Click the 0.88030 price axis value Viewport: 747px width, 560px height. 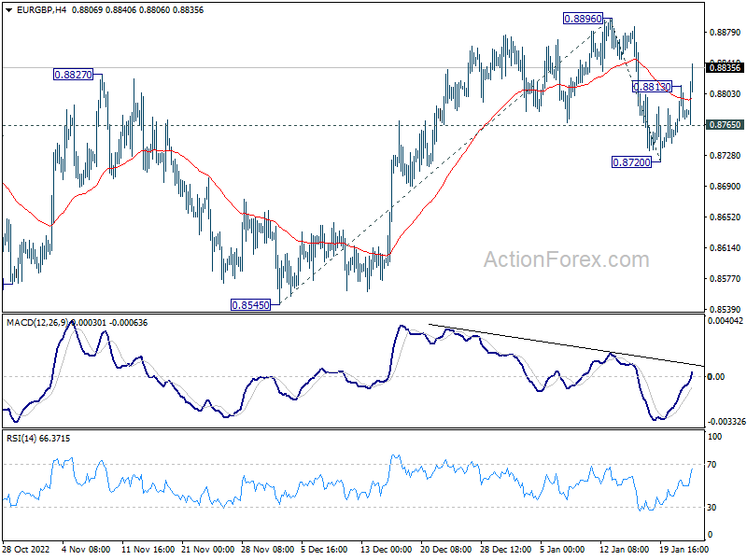pyautogui.click(x=726, y=94)
